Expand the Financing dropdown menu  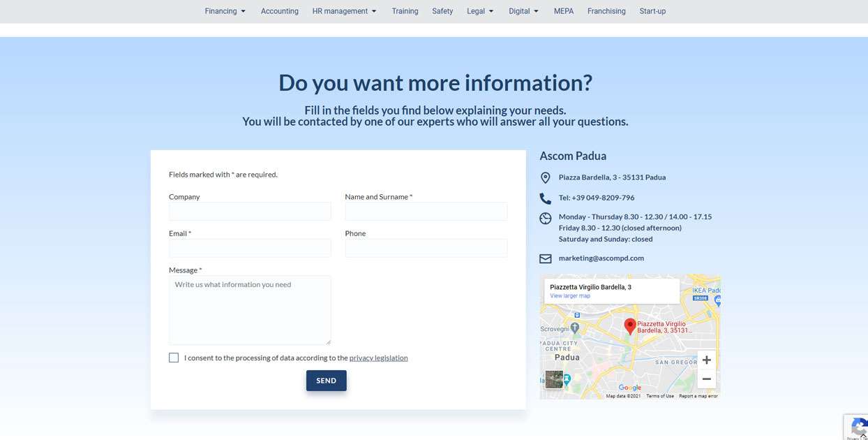[225, 11]
